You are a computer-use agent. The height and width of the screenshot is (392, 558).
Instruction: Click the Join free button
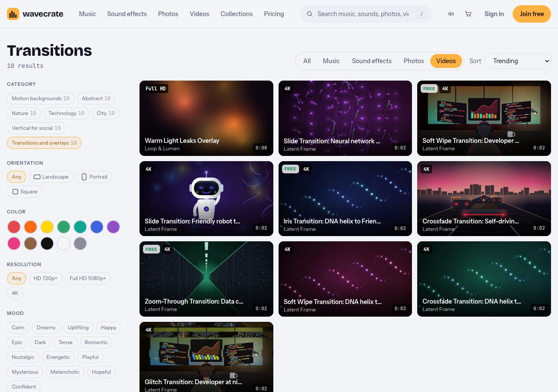[x=532, y=14]
